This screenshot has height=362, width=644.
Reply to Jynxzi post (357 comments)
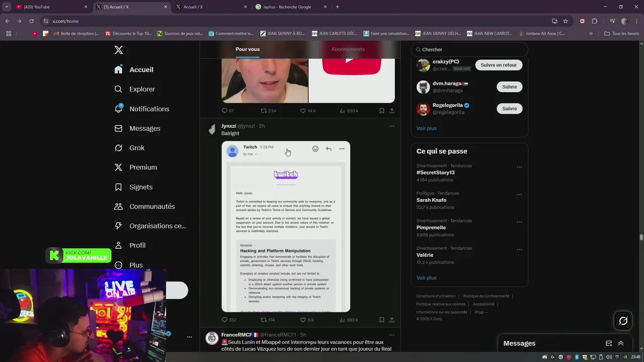(229, 320)
